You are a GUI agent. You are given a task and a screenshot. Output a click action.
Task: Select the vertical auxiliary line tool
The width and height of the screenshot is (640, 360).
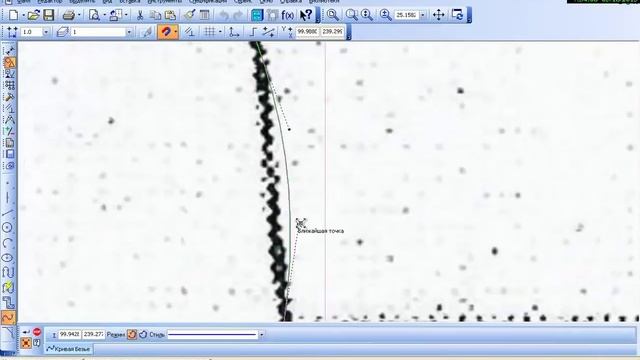(8, 198)
